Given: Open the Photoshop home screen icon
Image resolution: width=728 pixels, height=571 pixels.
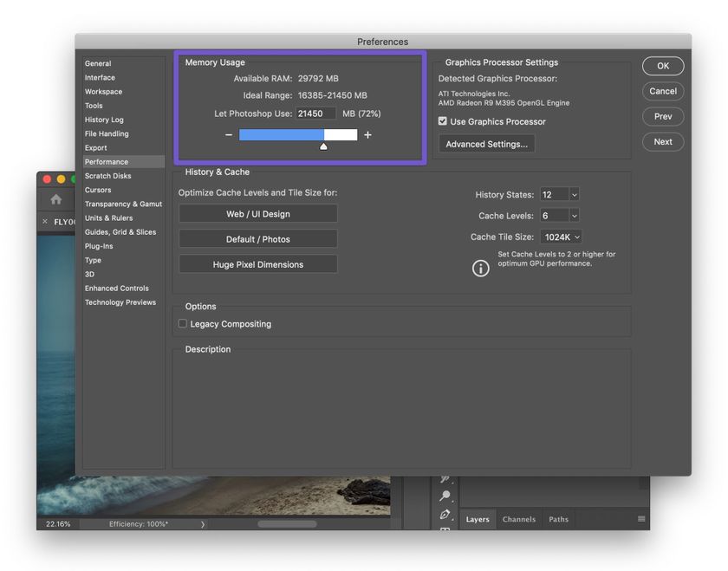Looking at the screenshot, I should pos(55,198).
